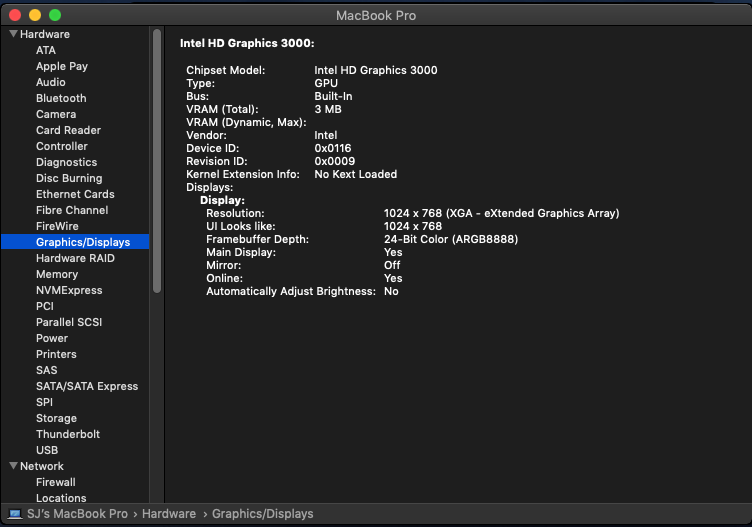The height and width of the screenshot is (527, 752).
Task: Click the Automatically Adjust Brightness label
Action: pos(291,291)
